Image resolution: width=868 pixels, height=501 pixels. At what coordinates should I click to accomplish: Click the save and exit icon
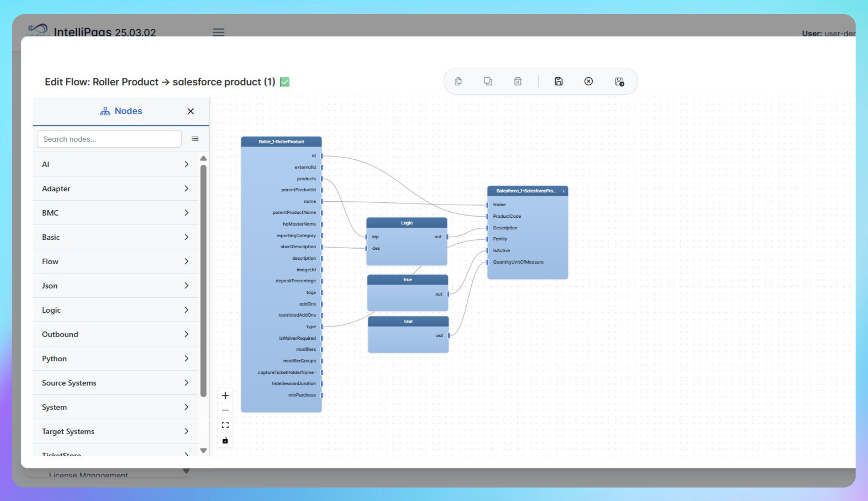click(619, 82)
